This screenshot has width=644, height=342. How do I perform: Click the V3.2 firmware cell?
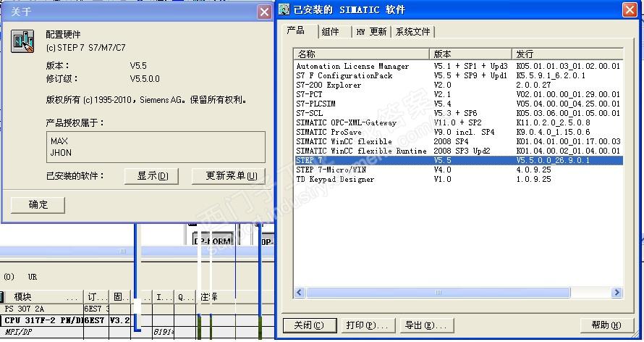[x=119, y=320]
